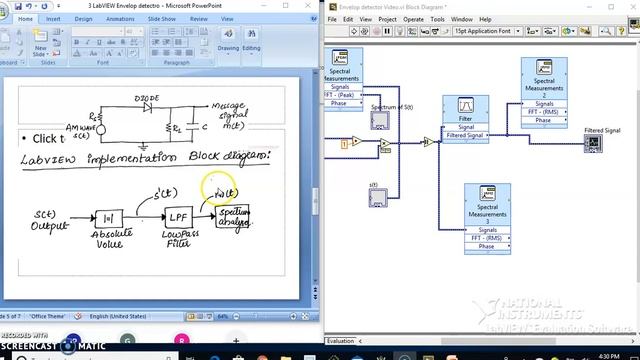
Task: Click Fit slide to window icon PowerPoint
Action: coord(305,316)
